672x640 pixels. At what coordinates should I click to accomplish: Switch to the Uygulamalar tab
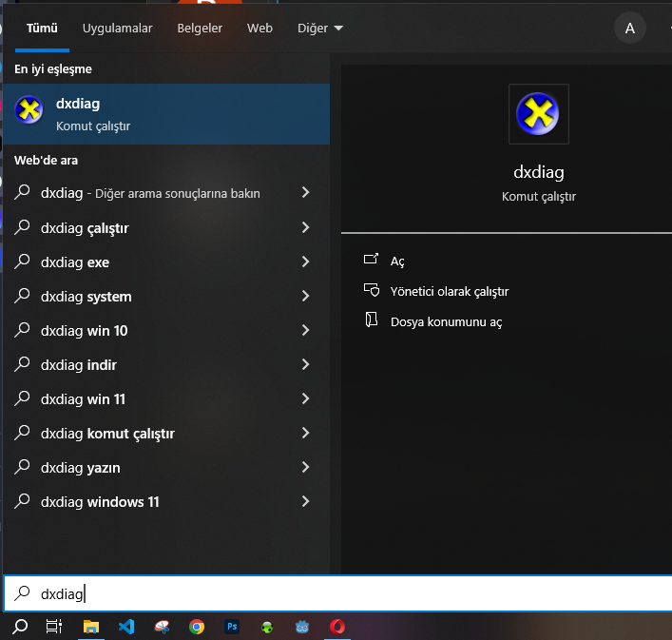click(117, 29)
